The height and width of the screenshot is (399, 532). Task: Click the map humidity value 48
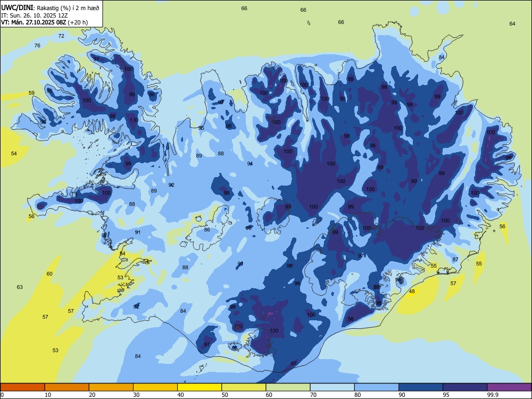[412, 292]
